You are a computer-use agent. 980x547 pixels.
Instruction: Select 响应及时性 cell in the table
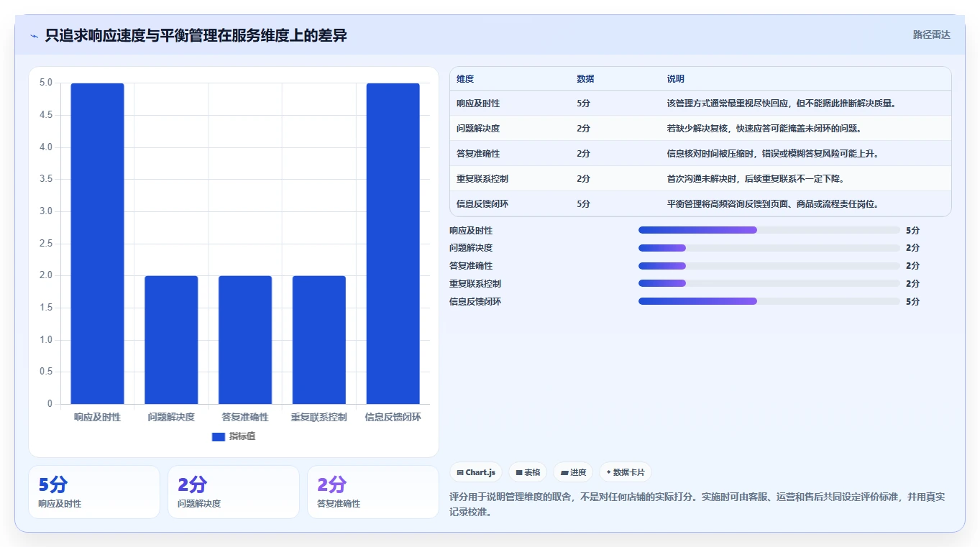tap(478, 104)
